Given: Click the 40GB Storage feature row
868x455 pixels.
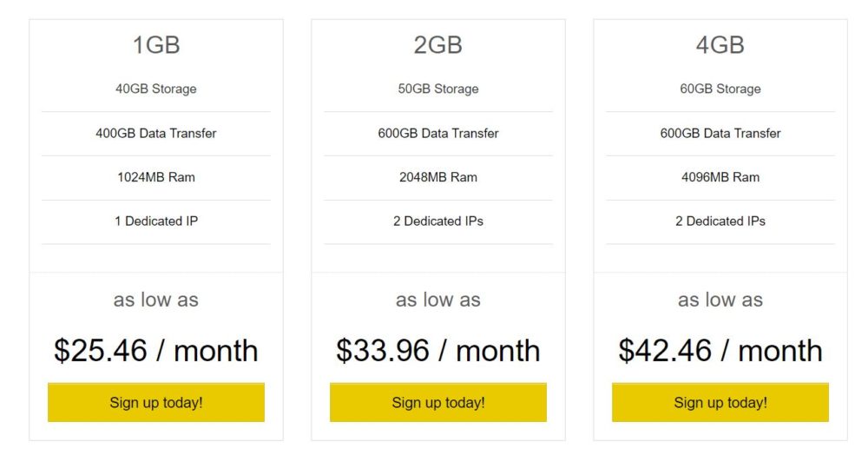Looking at the screenshot, I should tap(156, 89).
